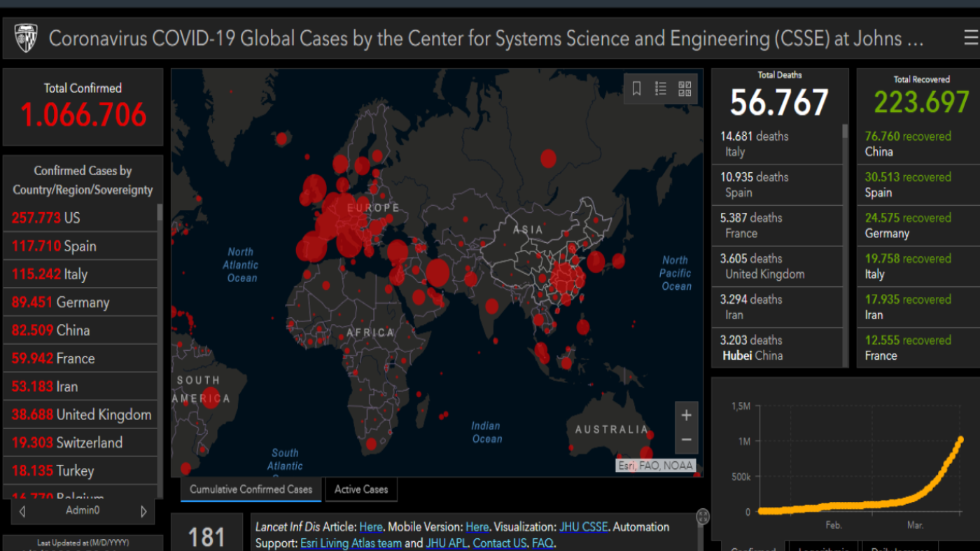This screenshot has height=551, width=980.
Task: Open the Esri Living Atlas team link
Action: (351, 543)
